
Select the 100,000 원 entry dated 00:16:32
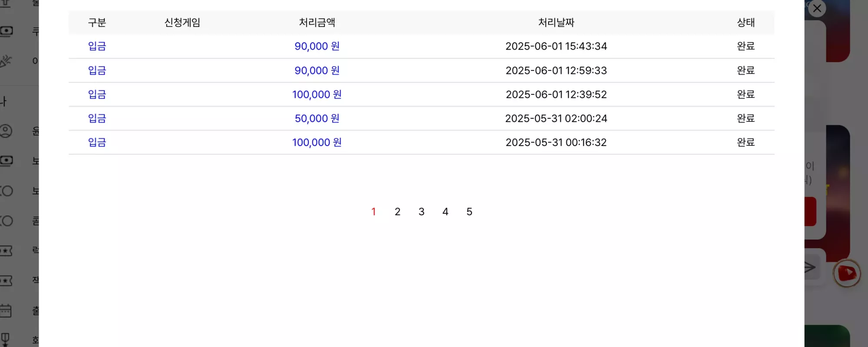click(x=317, y=142)
